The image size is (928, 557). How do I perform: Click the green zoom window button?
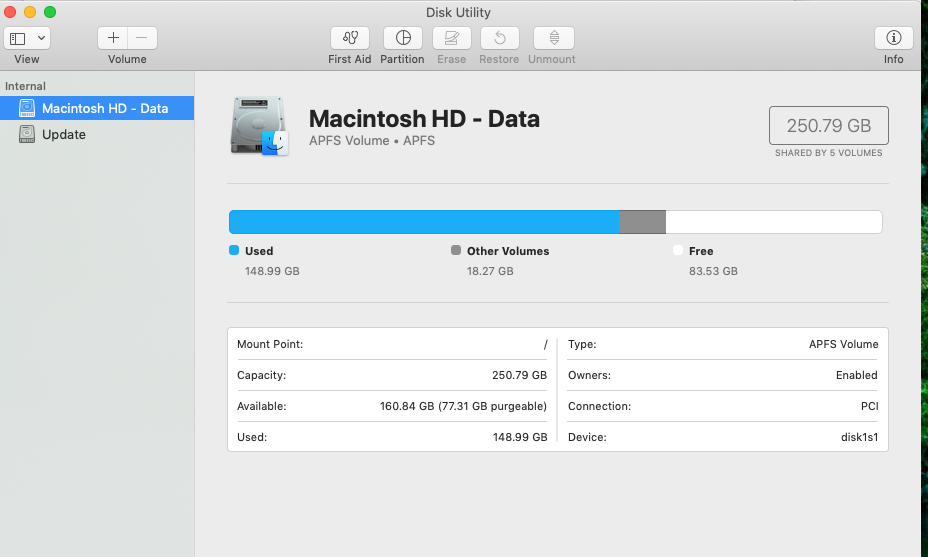tap(50, 12)
